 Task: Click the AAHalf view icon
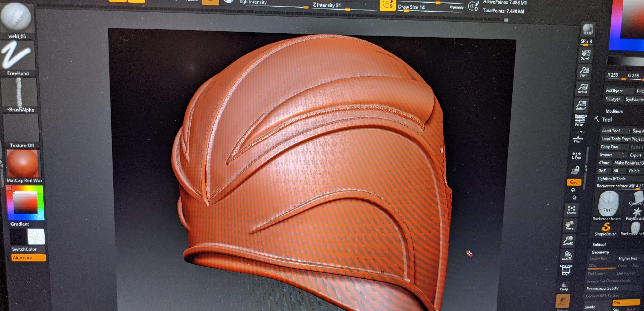click(581, 105)
